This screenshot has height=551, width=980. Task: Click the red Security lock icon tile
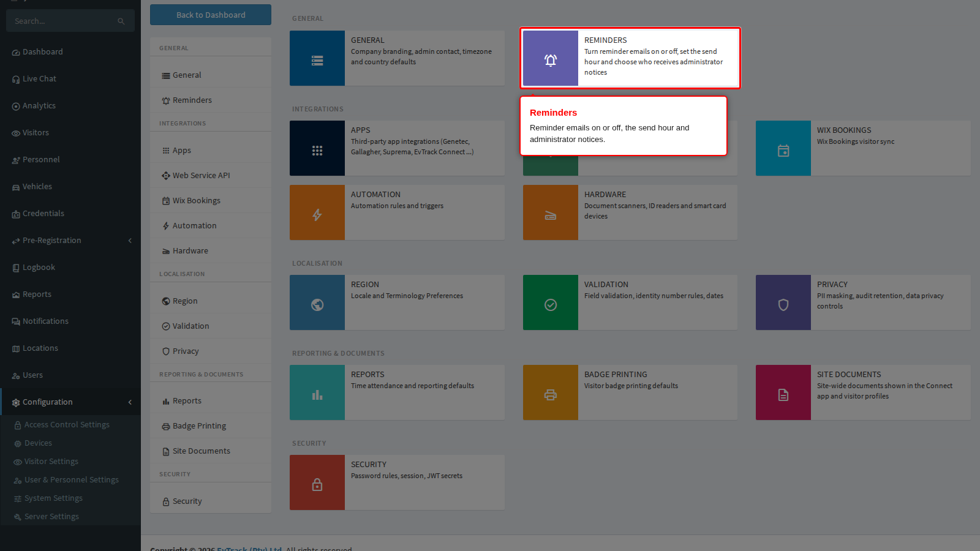317,482
